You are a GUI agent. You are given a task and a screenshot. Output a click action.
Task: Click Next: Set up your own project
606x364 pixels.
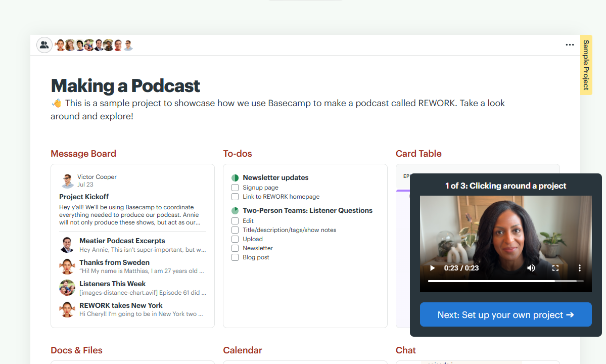[x=505, y=314]
